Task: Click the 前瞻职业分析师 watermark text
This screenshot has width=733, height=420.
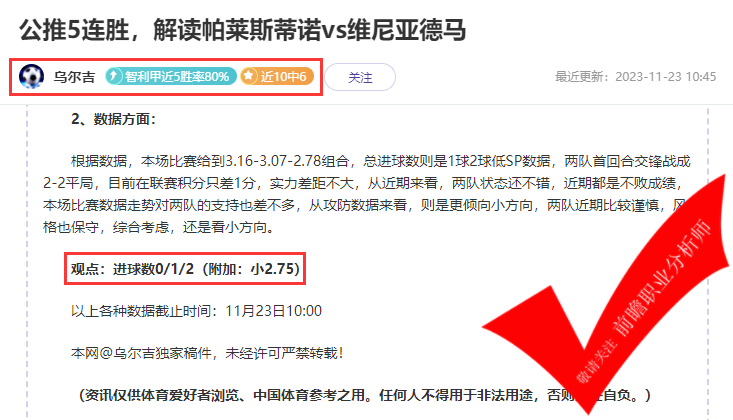Action: click(x=662, y=277)
